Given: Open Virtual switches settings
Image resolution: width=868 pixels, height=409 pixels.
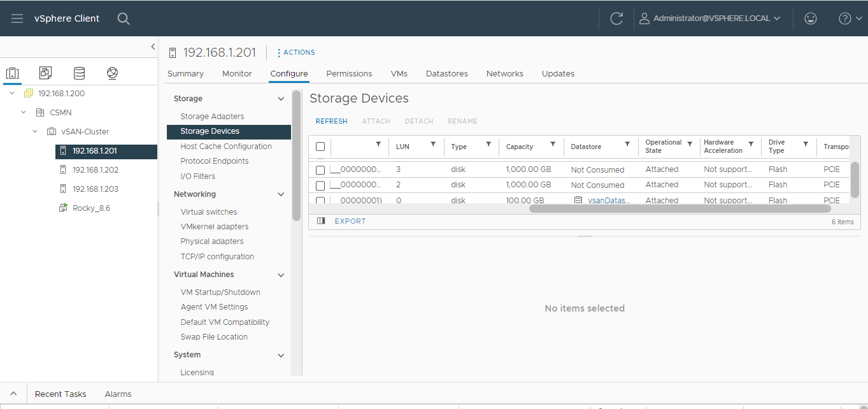Looking at the screenshot, I should (x=209, y=212).
